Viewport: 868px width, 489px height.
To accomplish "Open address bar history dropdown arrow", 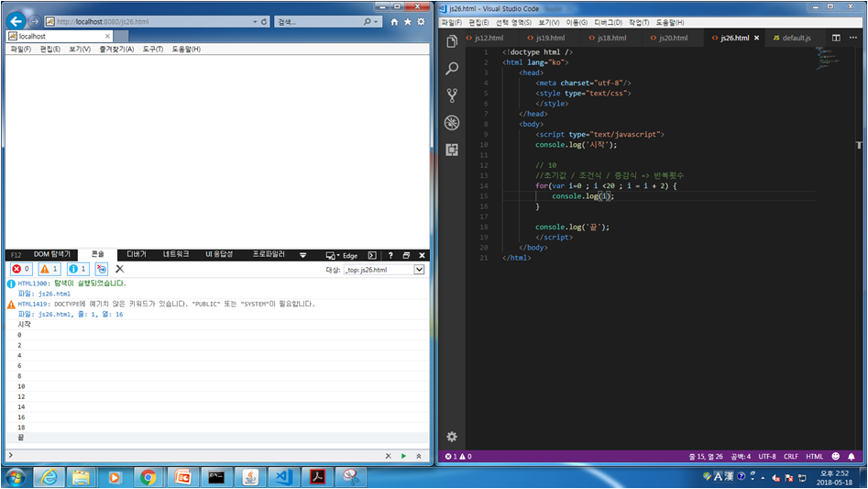I will [255, 22].
